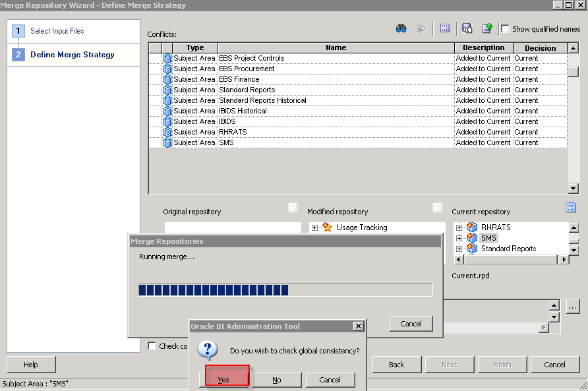Click Conflicts list vertical scrollbar thumb

[x=573, y=72]
